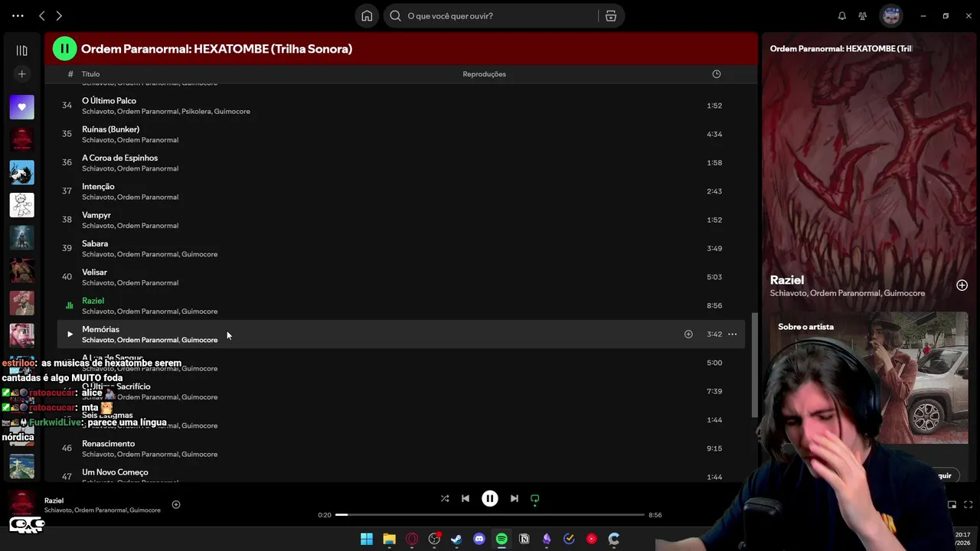Screen dimensions: 980x551
Task: Open Opera browser from taskbar
Action: coord(412,539)
